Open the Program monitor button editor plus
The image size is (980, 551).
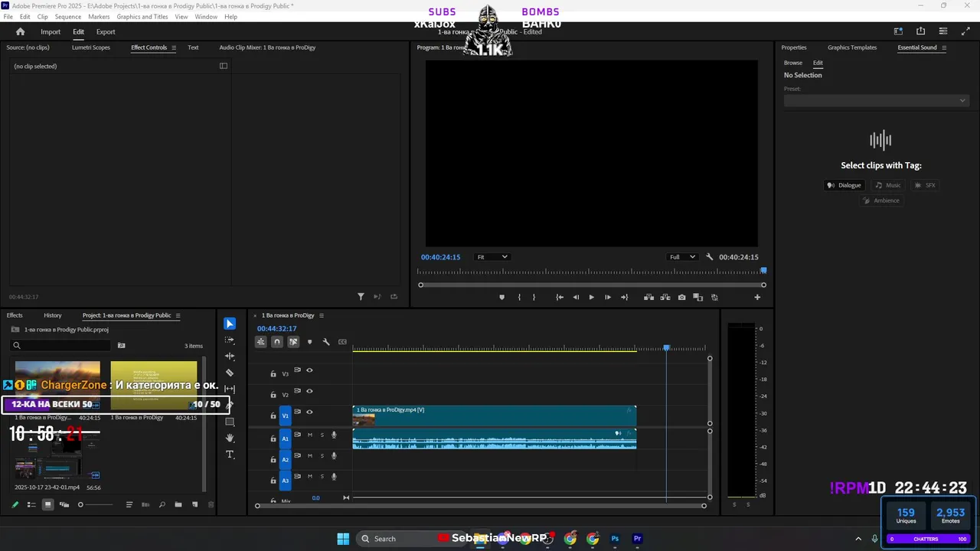[x=757, y=297]
